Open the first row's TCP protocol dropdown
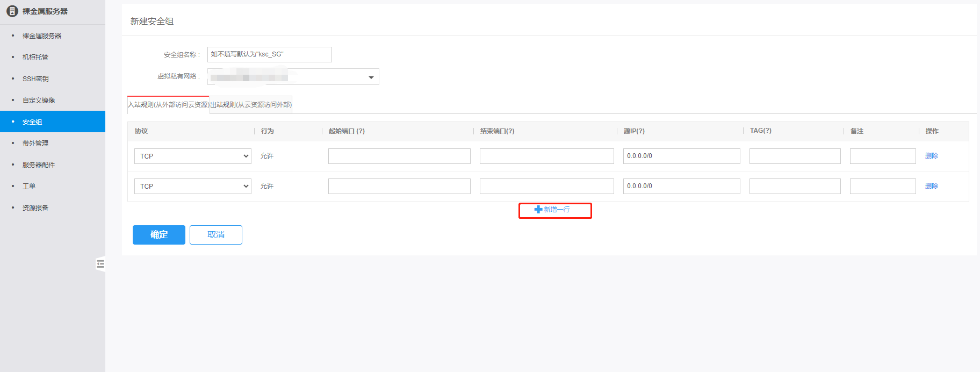This screenshot has width=980, height=372. 193,156
